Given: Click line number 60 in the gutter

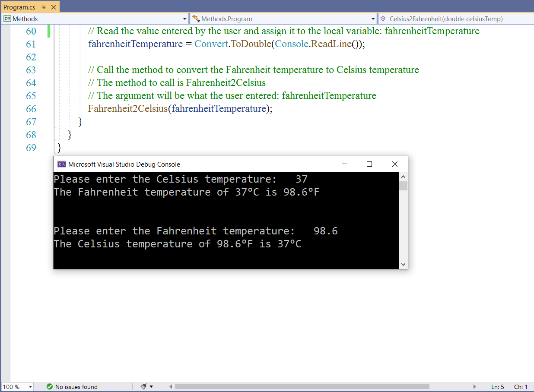Looking at the screenshot, I should (x=31, y=31).
